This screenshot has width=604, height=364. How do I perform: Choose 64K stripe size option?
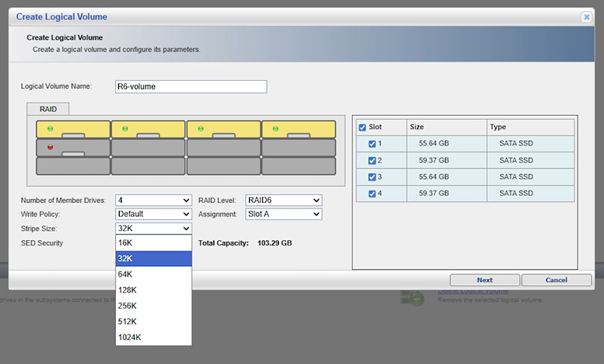(153, 275)
